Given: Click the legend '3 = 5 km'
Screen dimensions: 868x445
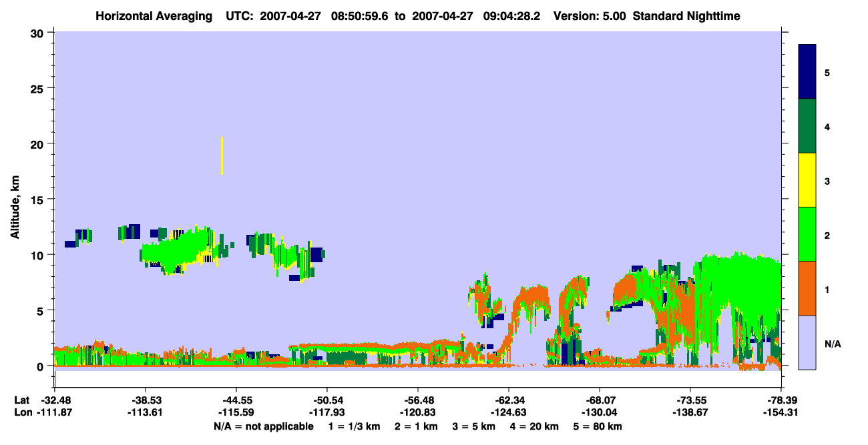Looking at the screenshot, I should coord(475,426).
